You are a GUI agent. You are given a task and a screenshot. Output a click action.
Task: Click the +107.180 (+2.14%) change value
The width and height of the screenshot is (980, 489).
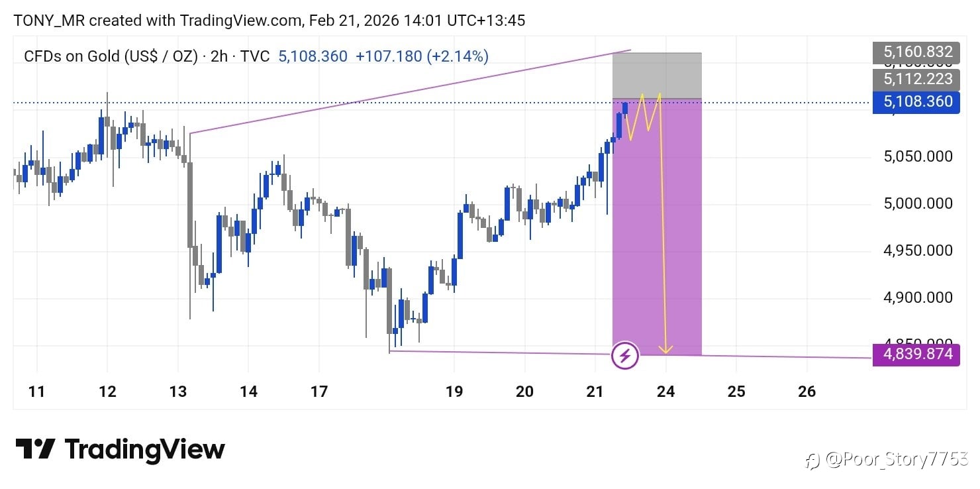422,56
